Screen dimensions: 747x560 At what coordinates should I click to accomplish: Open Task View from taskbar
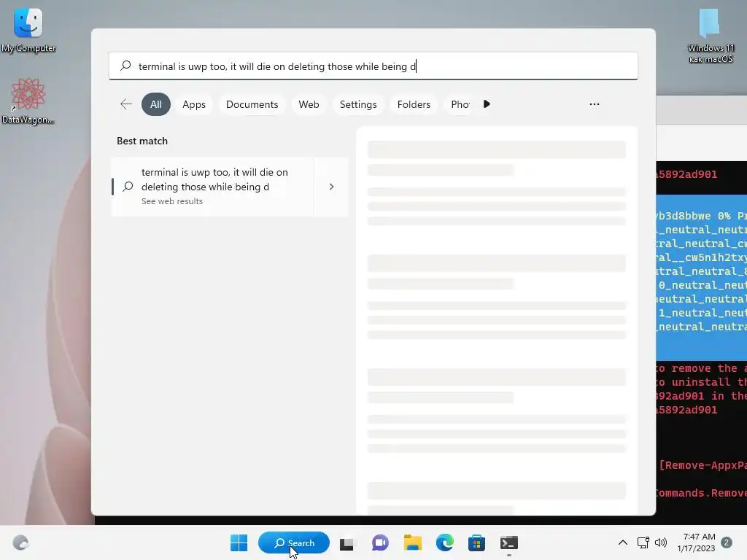coord(347,542)
